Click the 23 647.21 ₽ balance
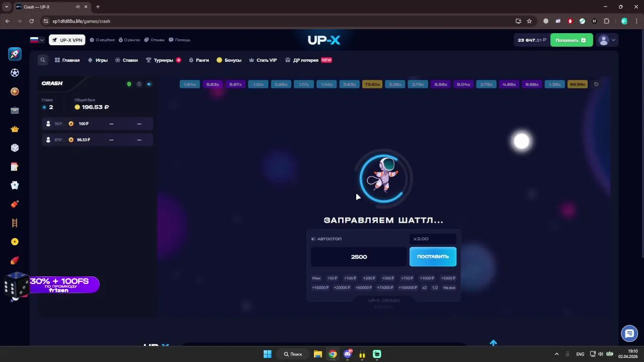Screen dimensions: 644x362 (531, 40)
